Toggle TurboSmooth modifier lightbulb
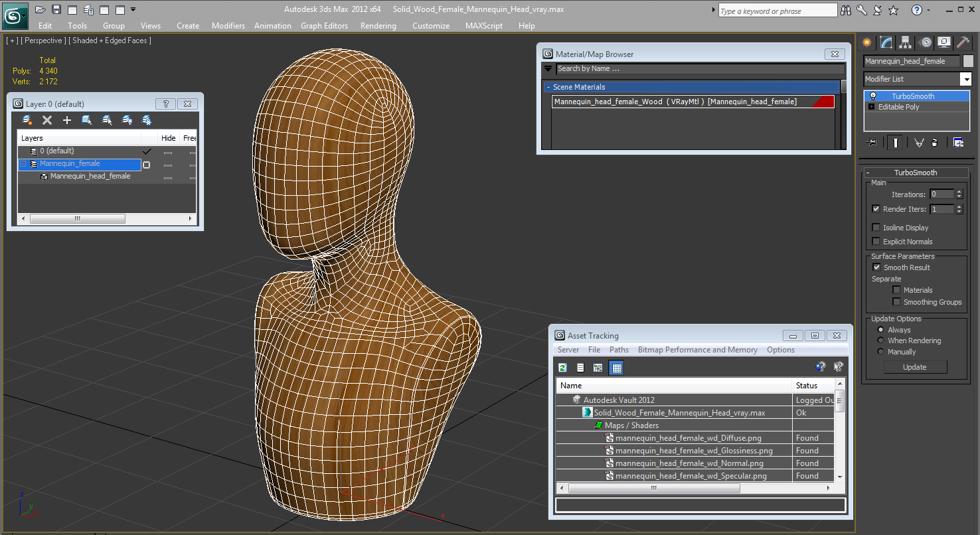Screen dimensions: 980x535 click(x=873, y=96)
